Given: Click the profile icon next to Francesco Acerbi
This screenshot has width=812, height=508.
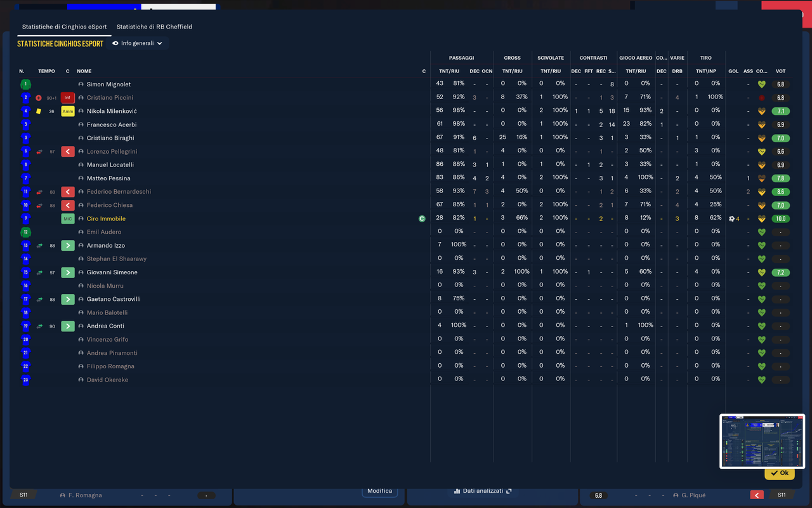Looking at the screenshot, I should 81,125.
